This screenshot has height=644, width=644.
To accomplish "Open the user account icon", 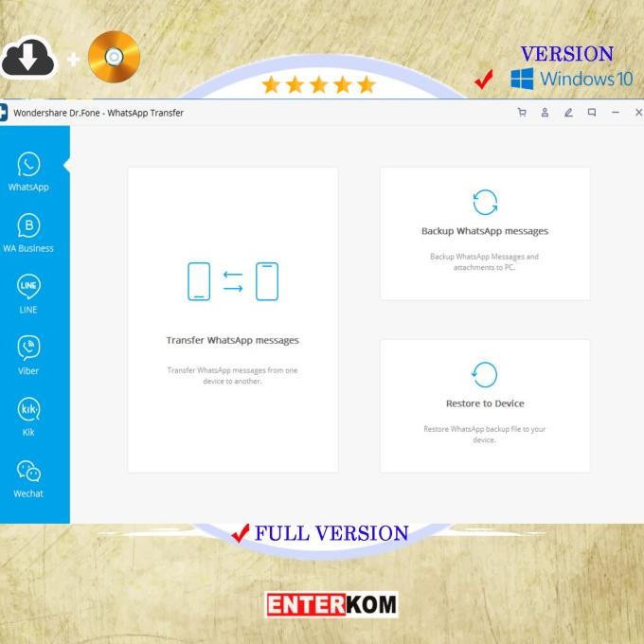I will (545, 113).
